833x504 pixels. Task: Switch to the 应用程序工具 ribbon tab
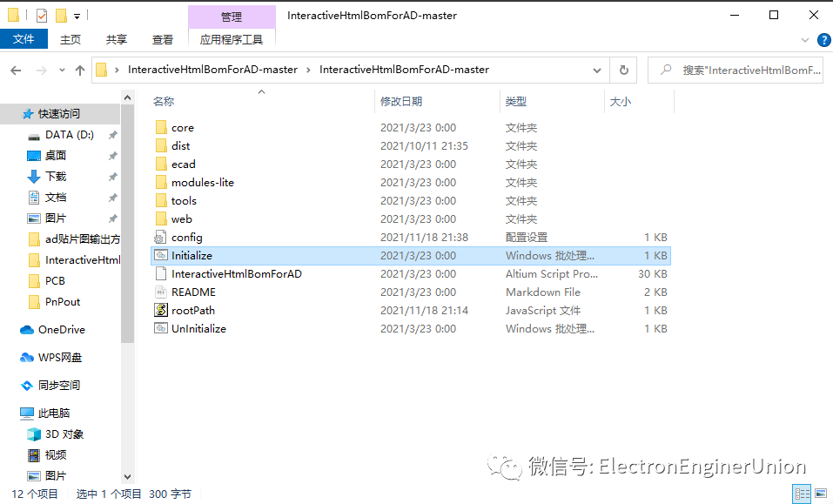(232, 40)
